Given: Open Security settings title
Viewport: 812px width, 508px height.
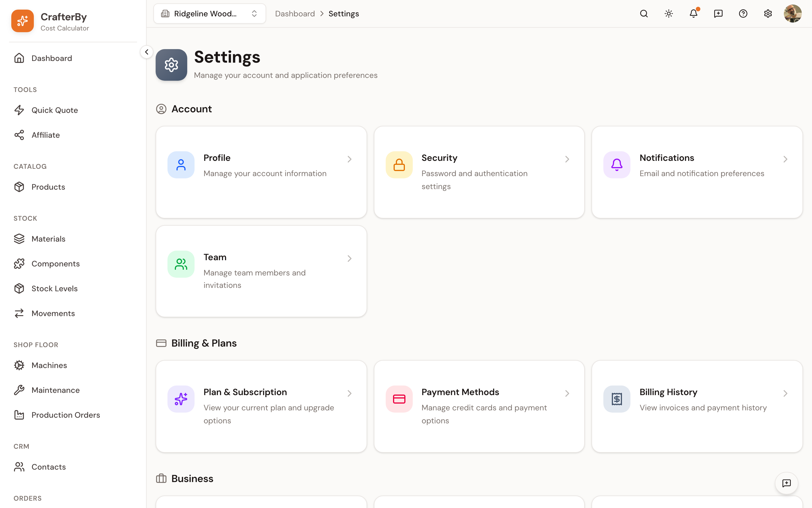Looking at the screenshot, I should 439,158.
